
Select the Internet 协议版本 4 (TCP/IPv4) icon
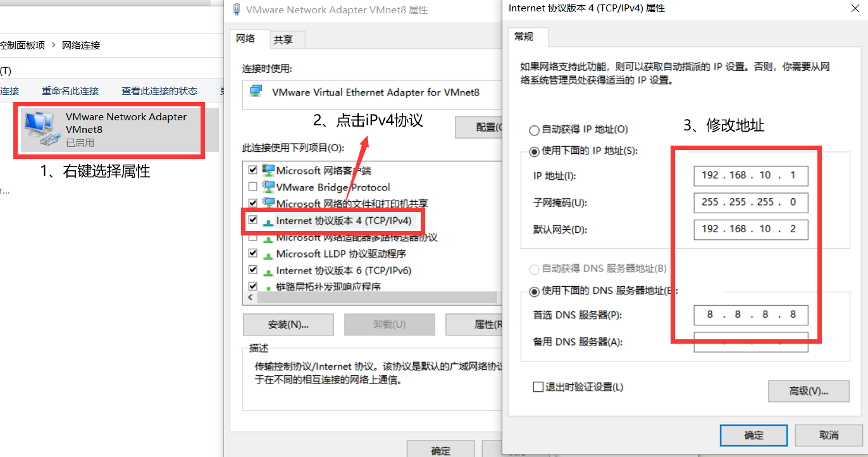[269, 221]
